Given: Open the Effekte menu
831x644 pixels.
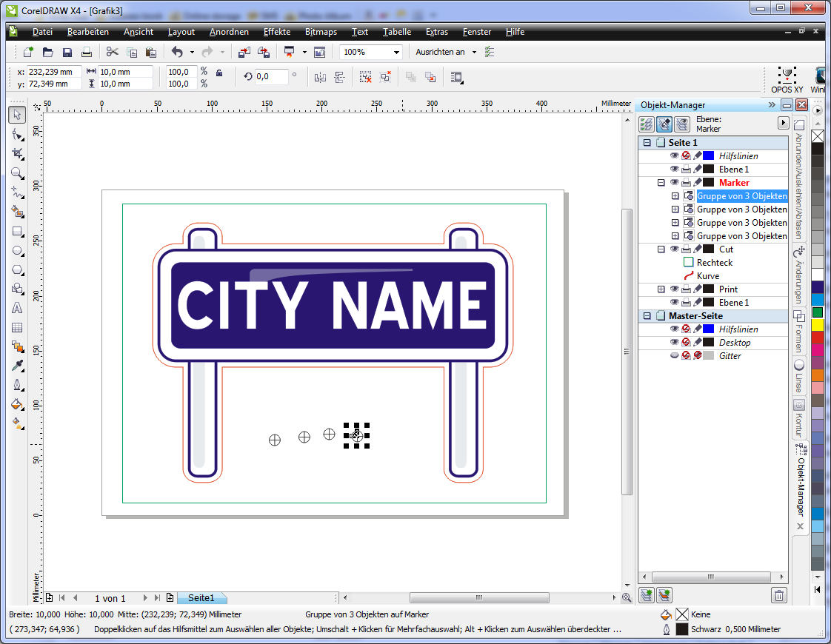Looking at the screenshot, I should 276,32.
